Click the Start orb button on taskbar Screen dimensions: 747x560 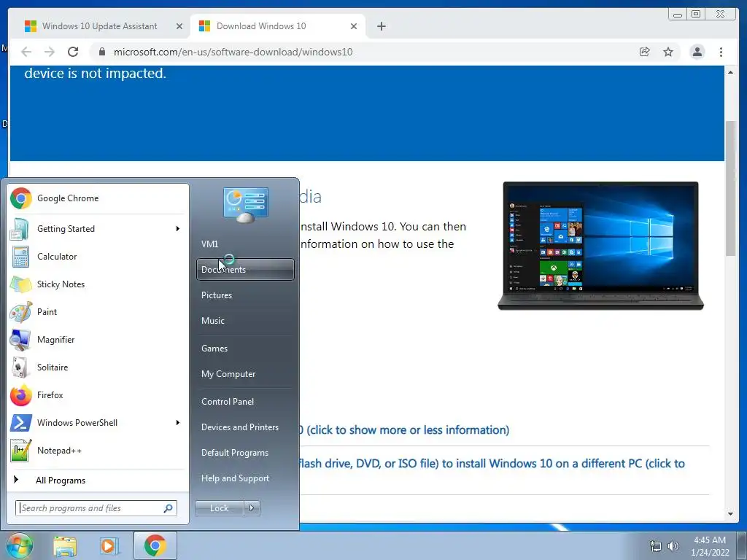[x=20, y=545]
